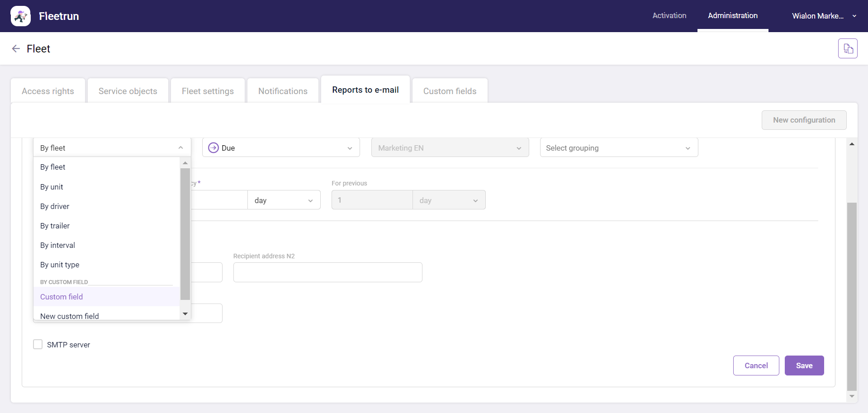
Task: Click the copy documents icon button
Action: pyautogui.click(x=848, y=48)
